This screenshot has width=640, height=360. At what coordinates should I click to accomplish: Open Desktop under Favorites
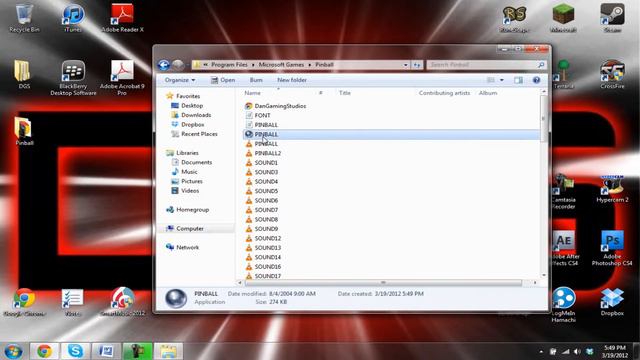pyautogui.click(x=192, y=106)
